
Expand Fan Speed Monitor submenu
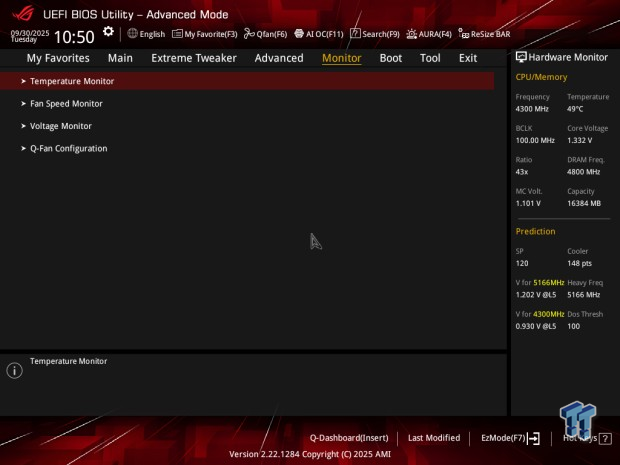tap(66, 103)
